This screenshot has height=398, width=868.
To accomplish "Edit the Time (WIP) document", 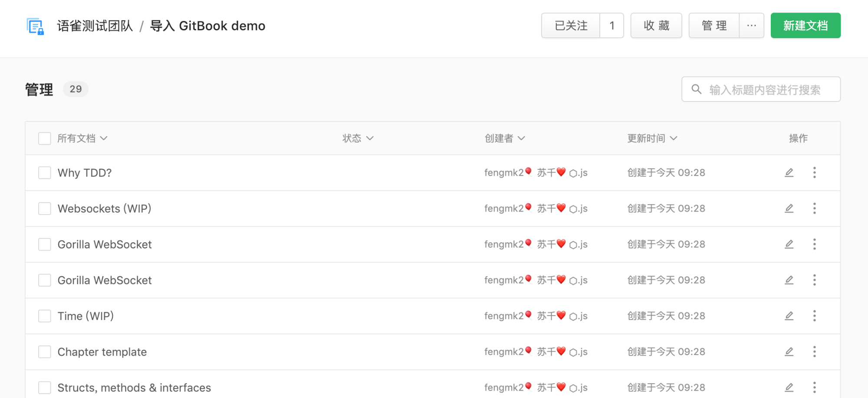I will coord(789,316).
